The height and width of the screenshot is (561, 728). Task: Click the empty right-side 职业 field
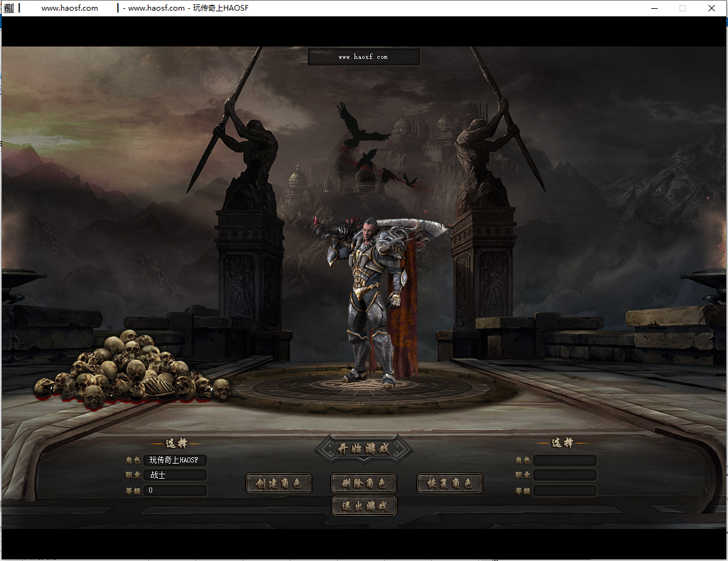click(564, 476)
